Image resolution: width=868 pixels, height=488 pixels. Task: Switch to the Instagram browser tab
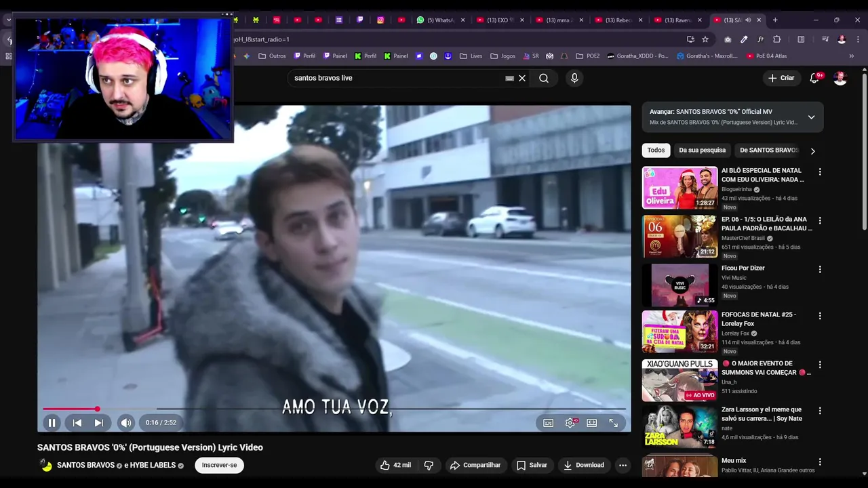pyautogui.click(x=380, y=20)
